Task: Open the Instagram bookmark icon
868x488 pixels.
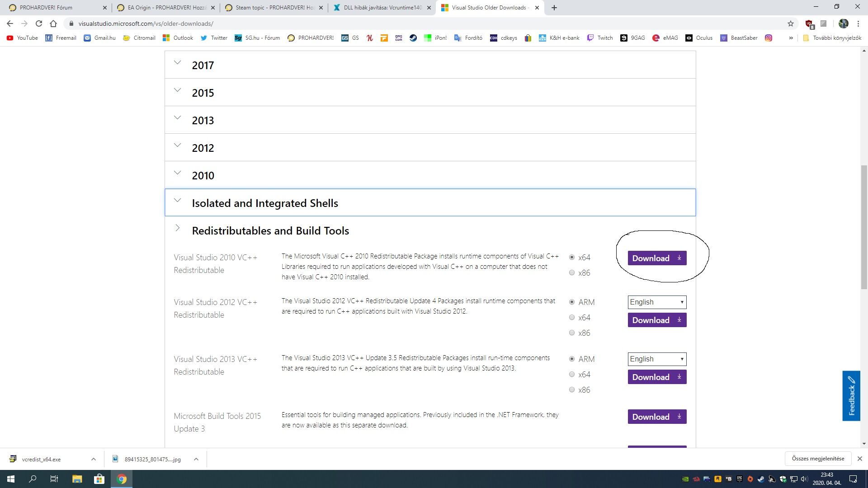Action: pyautogui.click(x=769, y=38)
